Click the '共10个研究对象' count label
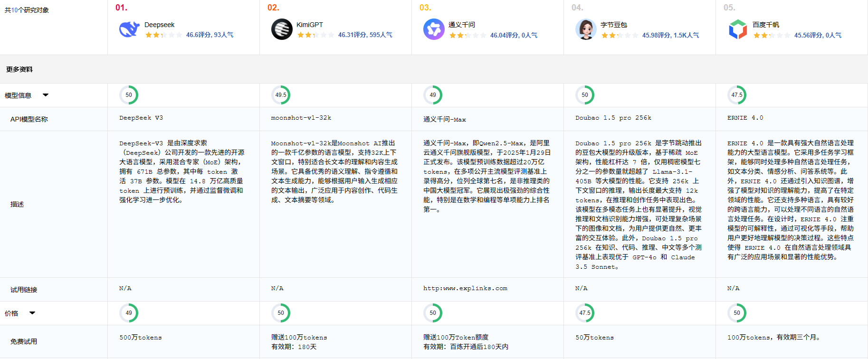 click(27, 10)
